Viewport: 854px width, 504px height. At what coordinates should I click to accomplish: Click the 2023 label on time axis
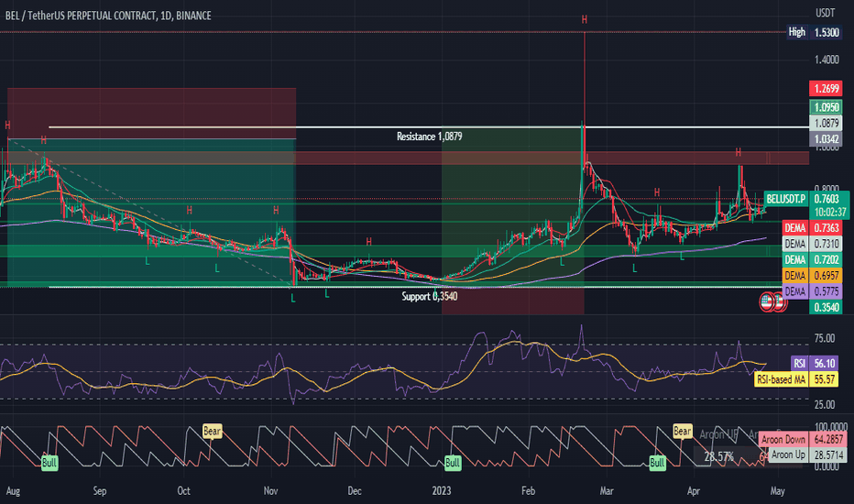click(x=442, y=491)
